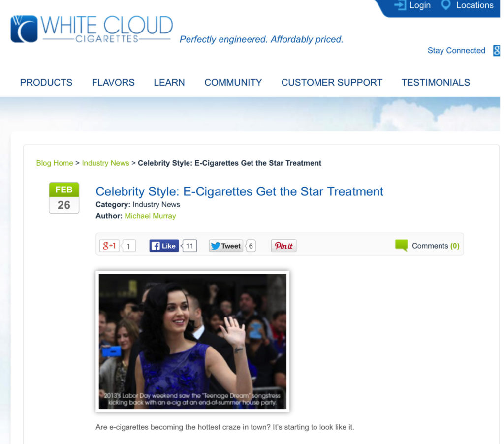Open author Michael Murray's page
504x444 pixels.
(150, 216)
